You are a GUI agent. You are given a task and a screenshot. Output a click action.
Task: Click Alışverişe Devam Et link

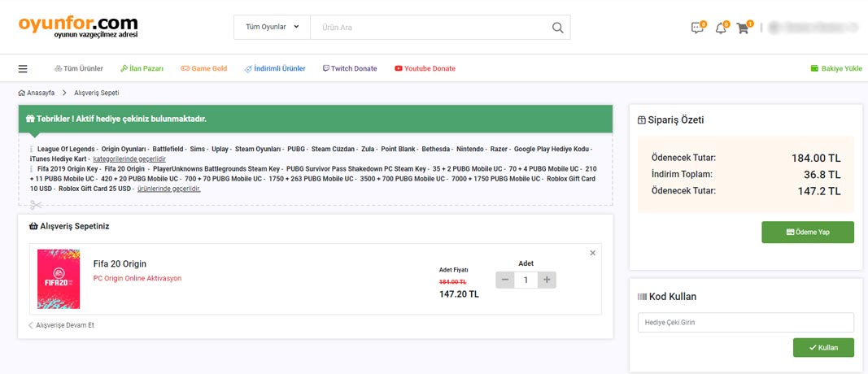click(x=62, y=325)
